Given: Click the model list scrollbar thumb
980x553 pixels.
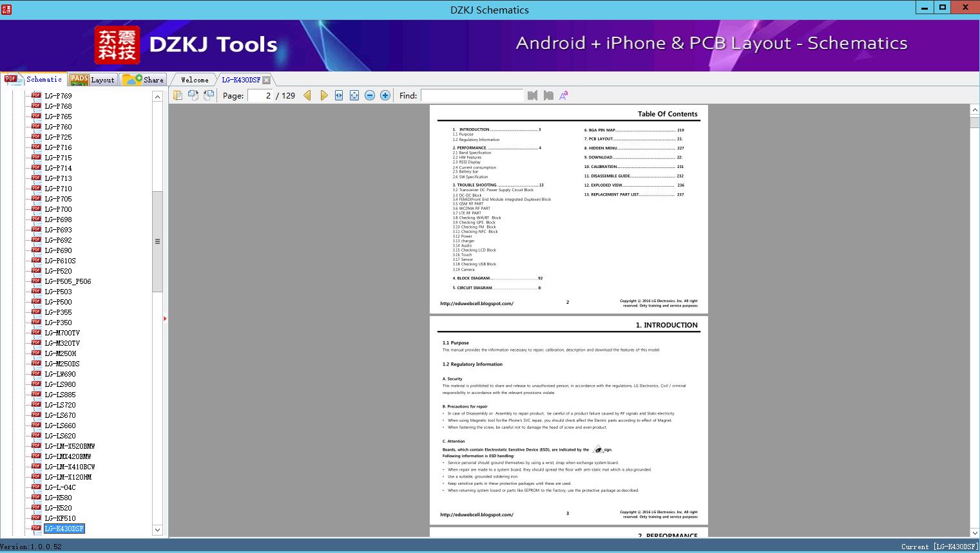Looking at the screenshot, I should pyautogui.click(x=157, y=241).
